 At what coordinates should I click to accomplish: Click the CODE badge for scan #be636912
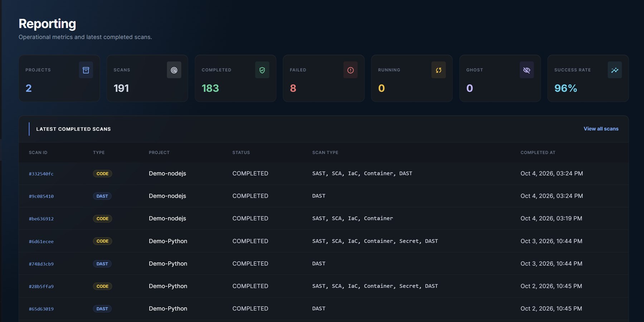point(102,219)
